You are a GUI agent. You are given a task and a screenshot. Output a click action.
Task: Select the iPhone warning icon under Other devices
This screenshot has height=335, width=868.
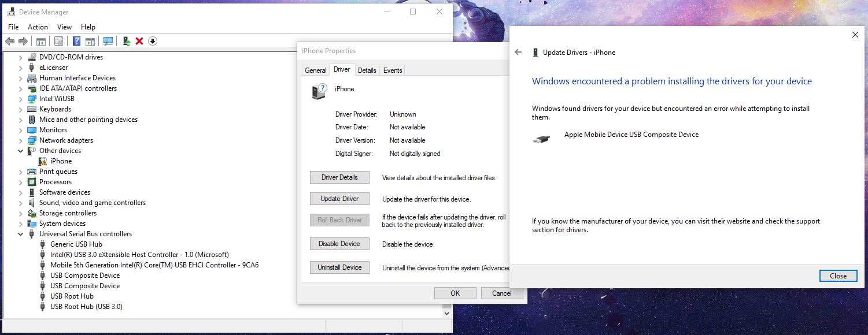coord(43,161)
